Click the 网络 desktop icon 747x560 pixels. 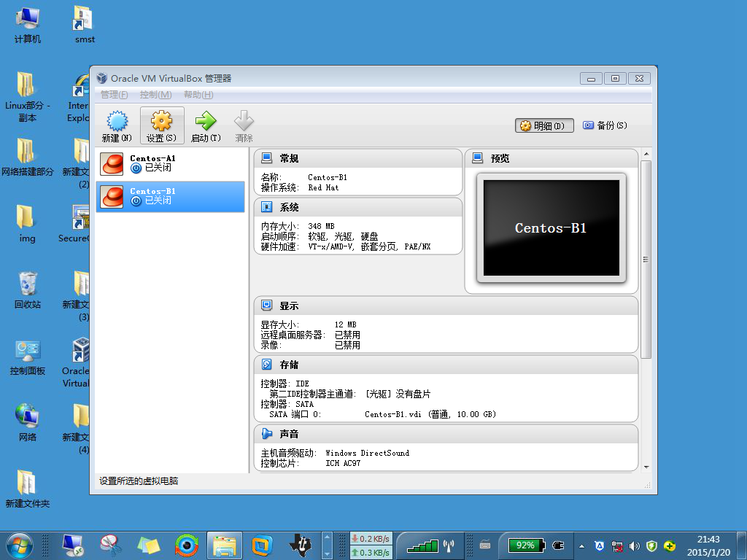click(27, 423)
